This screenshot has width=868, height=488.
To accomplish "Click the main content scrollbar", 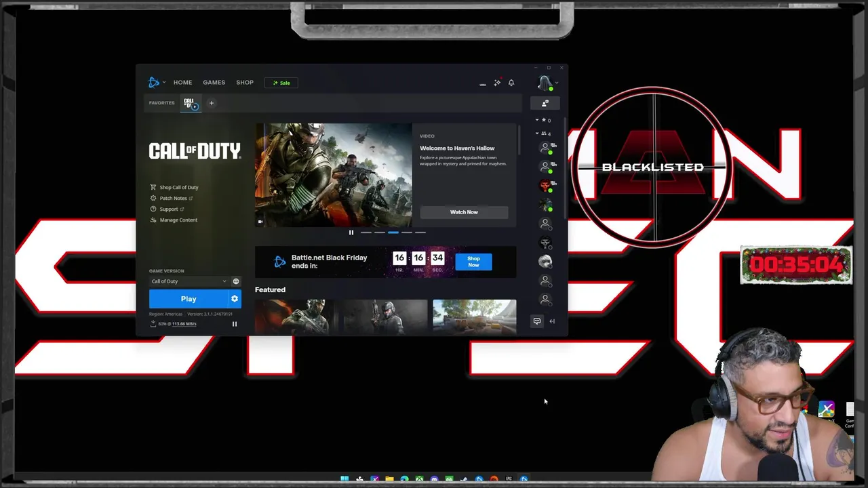I will coord(519,140).
